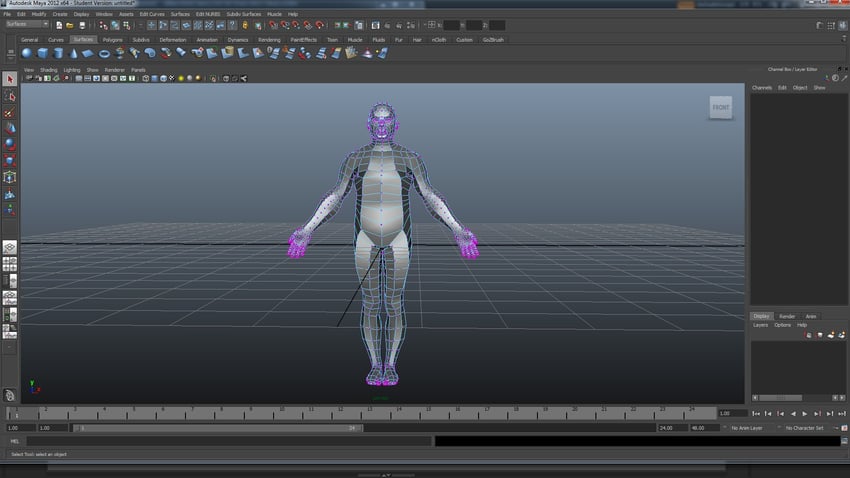Choose the Soft Modification tool

point(9,194)
